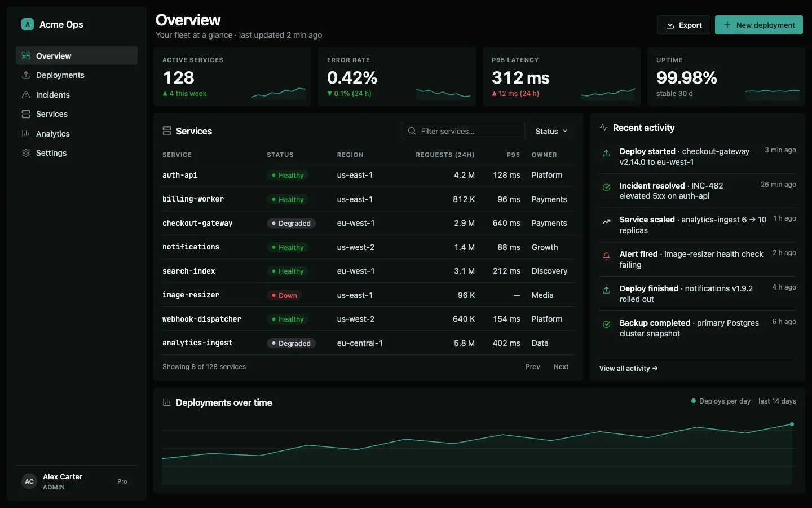Open the Status filter dropdown
This screenshot has height=508, width=812.
[x=551, y=131]
